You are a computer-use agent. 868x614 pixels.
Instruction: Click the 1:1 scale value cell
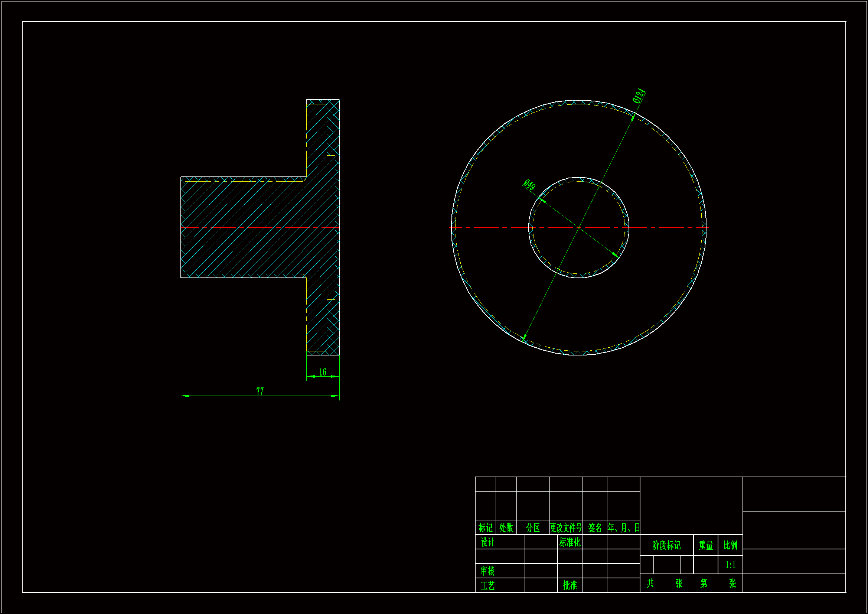(730, 565)
